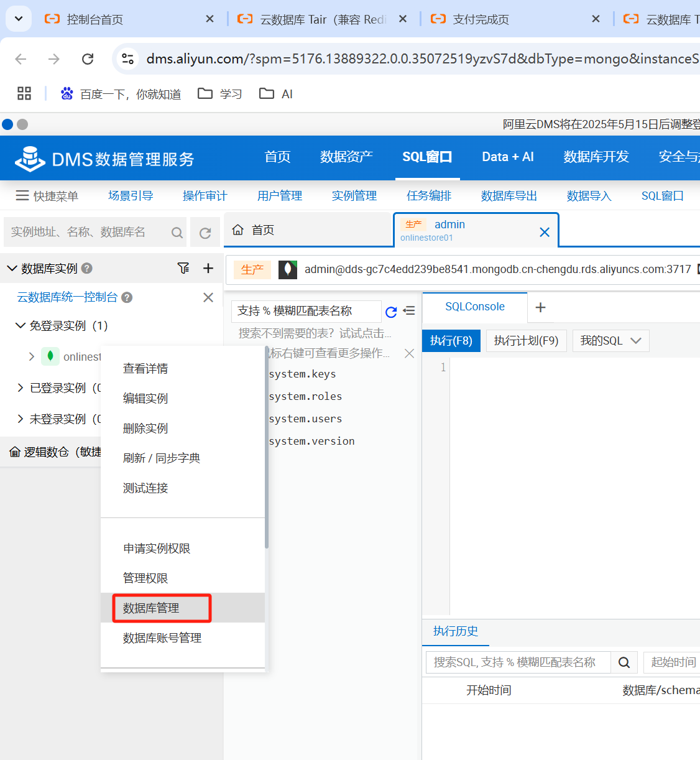Viewport: 700px width, 760px height.
Task: Switch to the 控制台首页 browser tab
Action: (x=94, y=19)
